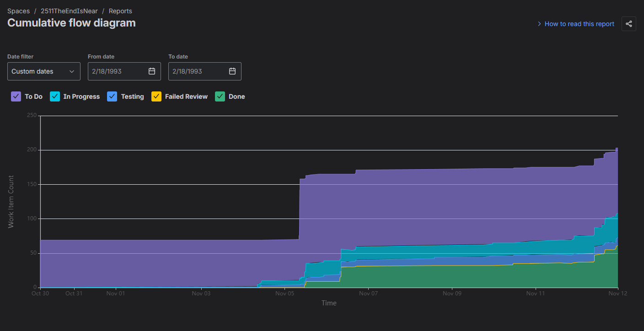Viewport: 644px width, 331px height.
Task: Click the In Progress legend label
Action: 81,96
